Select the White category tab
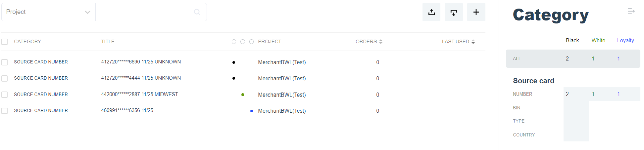The image size is (644, 150). (598, 40)
